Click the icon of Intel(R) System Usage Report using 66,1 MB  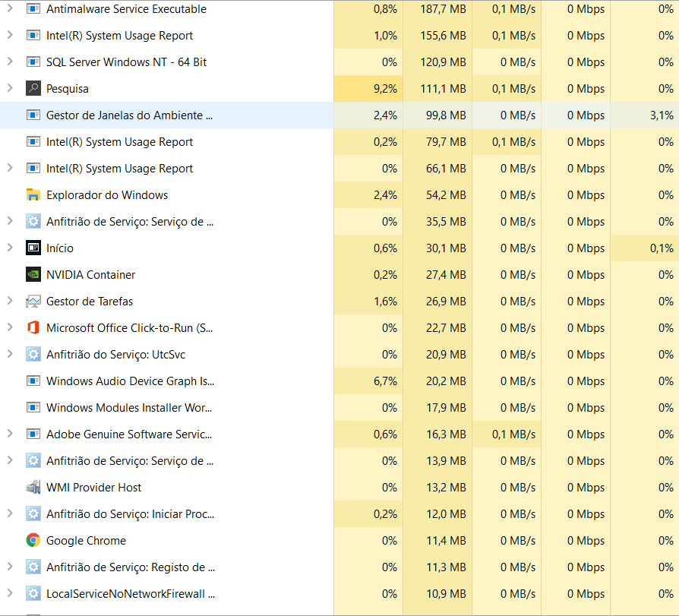pyautogui.click(x=33, y=168)
